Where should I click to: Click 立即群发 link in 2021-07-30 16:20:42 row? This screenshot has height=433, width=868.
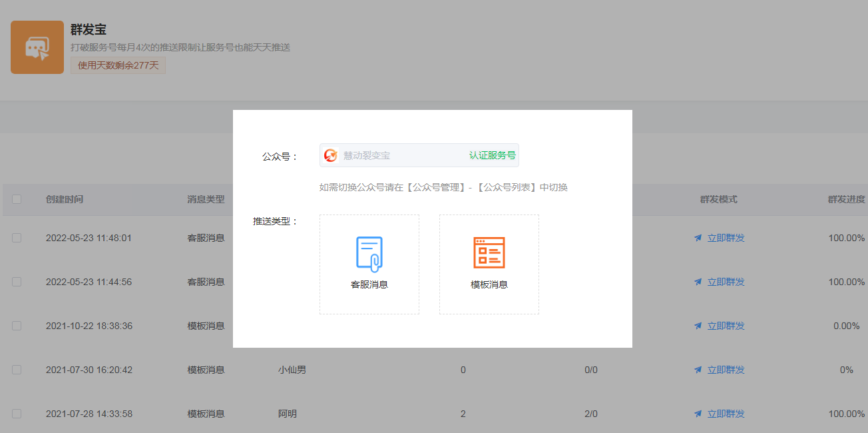(x=726, y=370)
